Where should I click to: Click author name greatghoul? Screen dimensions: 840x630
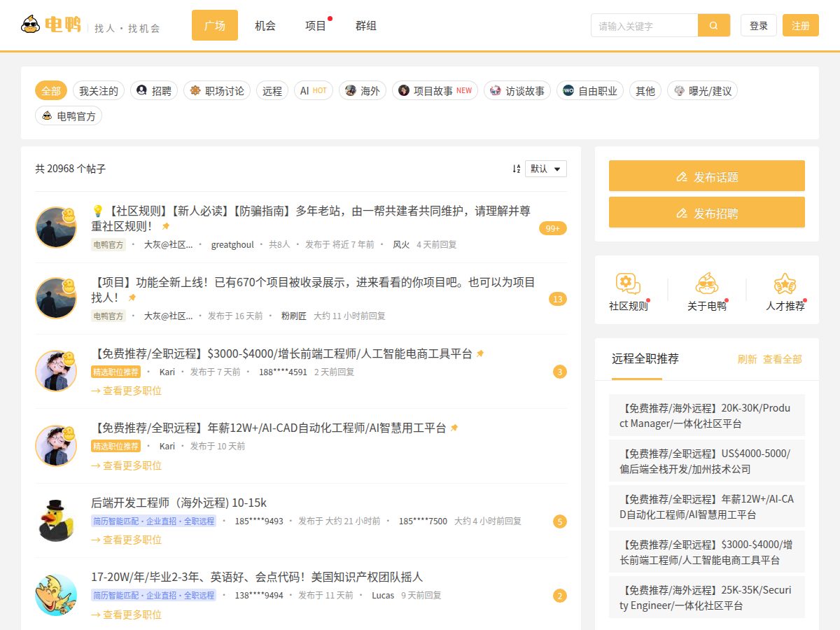coord(232,244)
